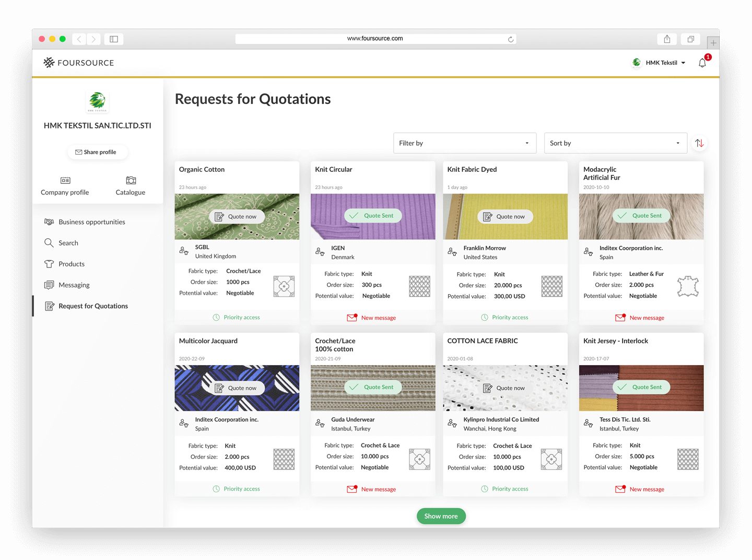Click the browser tabs overview icon

pos(690,39)
